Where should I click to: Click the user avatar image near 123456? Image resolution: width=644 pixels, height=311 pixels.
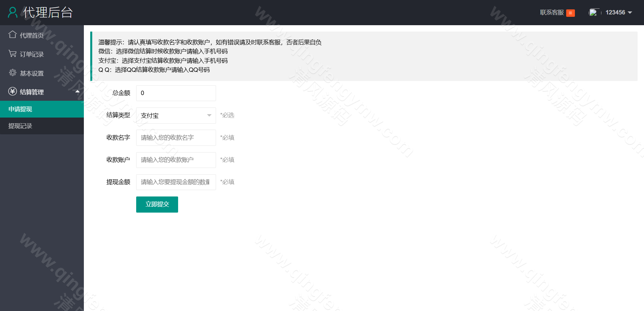point(594,12)
